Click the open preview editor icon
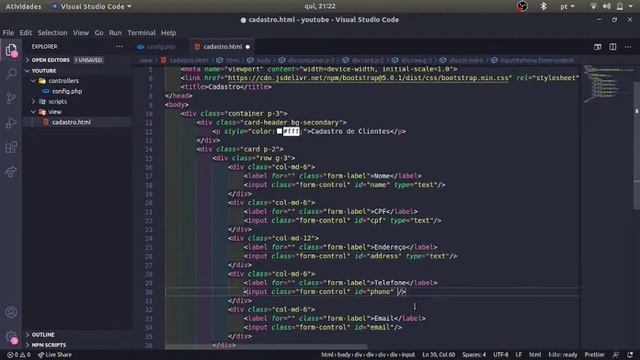640x360 pixels. pos(598,47)
